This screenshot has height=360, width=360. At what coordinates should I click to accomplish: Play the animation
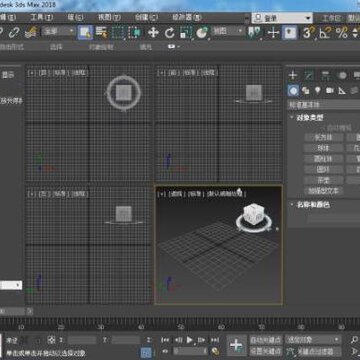(189, 340)
